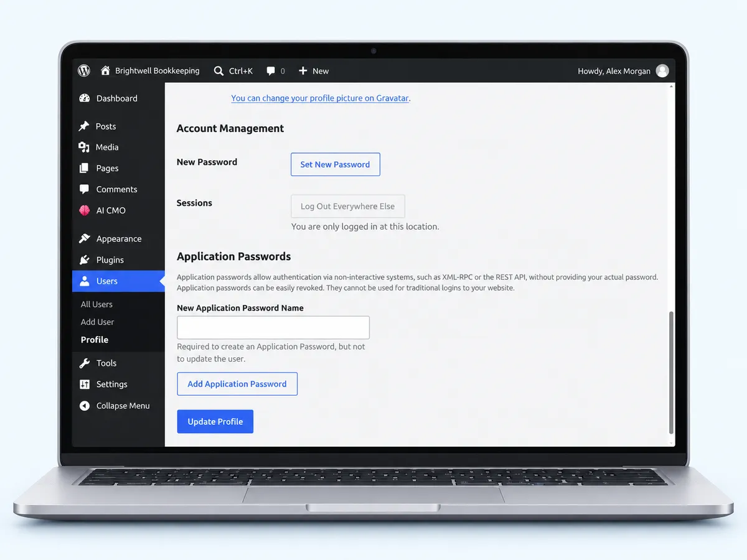Click the New Password label
The height and width of the screenshot is (560, 747).
click(x=207, y=162)
